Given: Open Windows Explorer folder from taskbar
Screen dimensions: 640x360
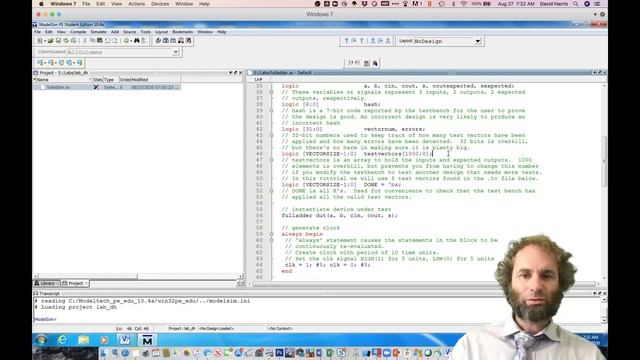Looking at the screenshot, I should click(x=83, y=340).
